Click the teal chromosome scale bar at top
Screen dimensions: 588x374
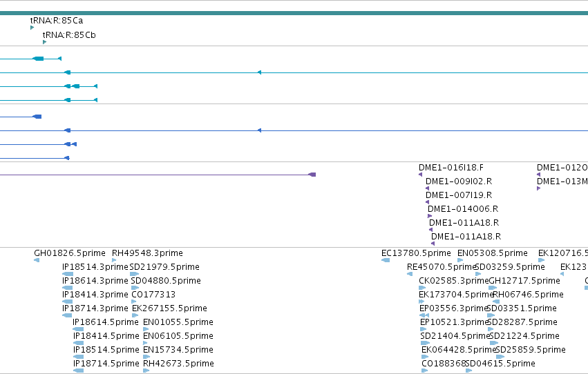click(294, 13)
